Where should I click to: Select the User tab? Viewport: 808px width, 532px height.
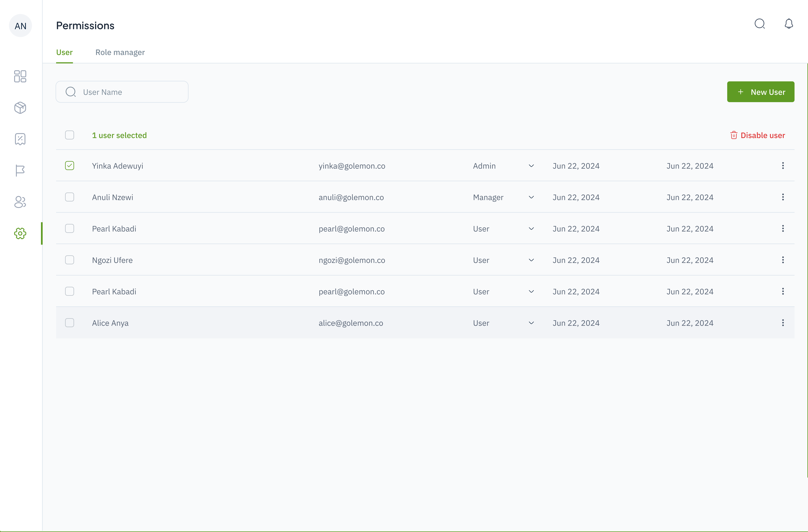[x=64, y=52]
